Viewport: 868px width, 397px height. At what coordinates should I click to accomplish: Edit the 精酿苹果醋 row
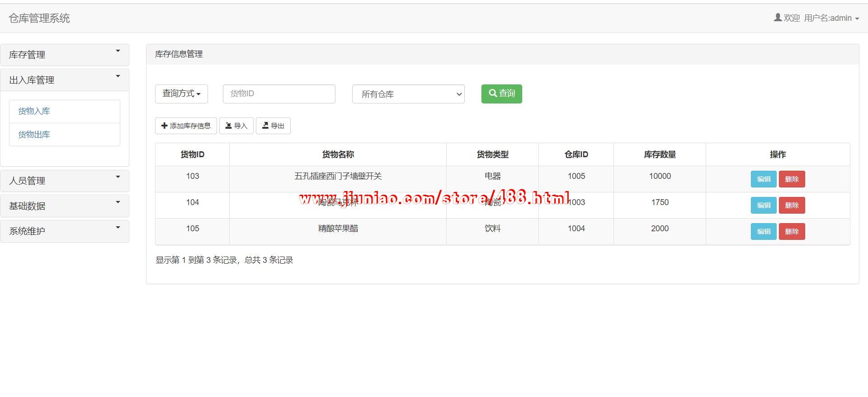pos(764,231)
